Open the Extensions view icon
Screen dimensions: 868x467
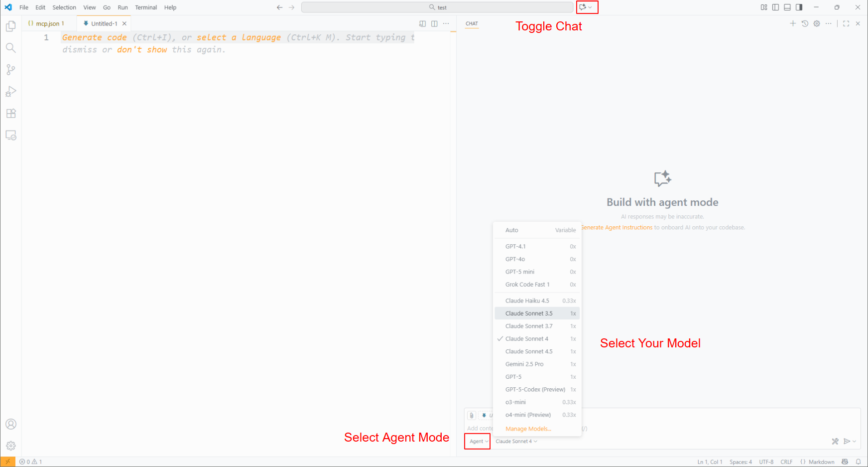[x=10, y=114]
